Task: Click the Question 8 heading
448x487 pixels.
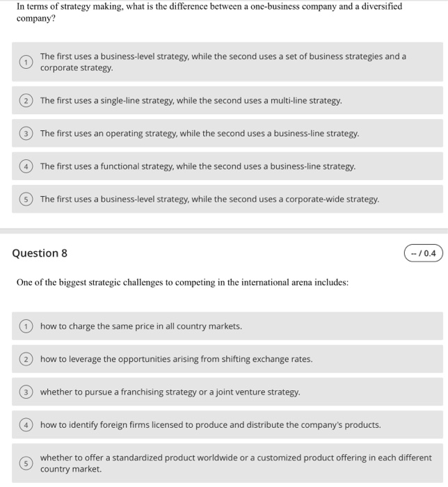Action: pos(40,253)
